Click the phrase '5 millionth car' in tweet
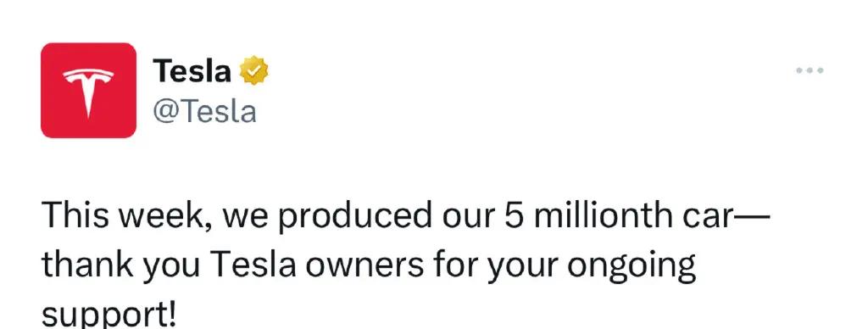 pos(618,215)
